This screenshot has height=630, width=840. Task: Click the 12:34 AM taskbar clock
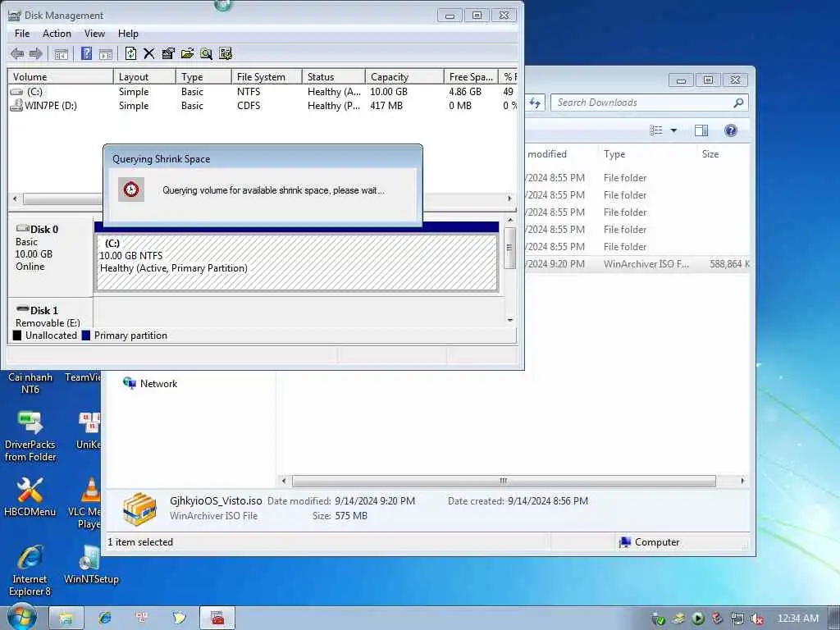click(x=798, y=619)
